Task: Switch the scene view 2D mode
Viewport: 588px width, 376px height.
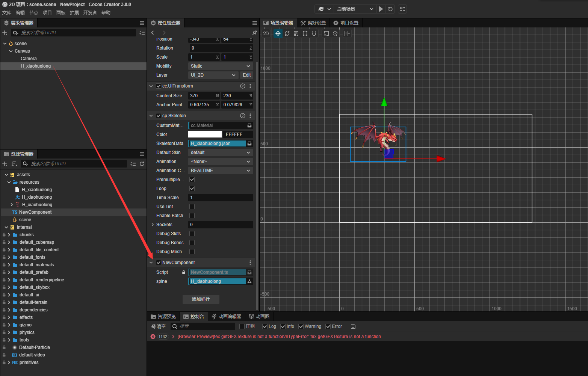Action: pos(266,33)
